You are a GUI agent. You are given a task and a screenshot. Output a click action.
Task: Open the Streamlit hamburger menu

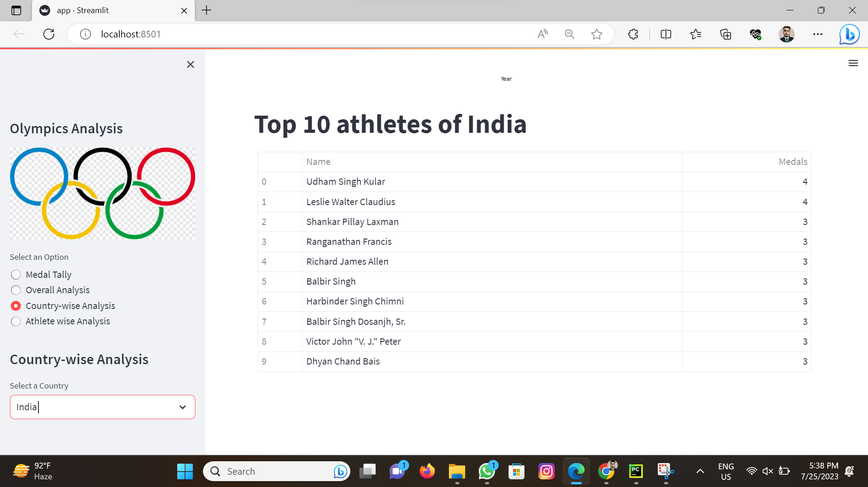(x=853, y=63)
